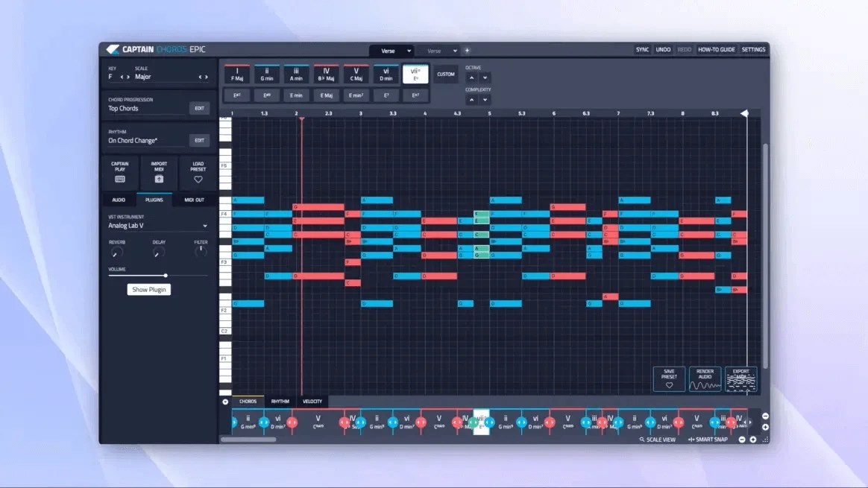Click Render Audio waveform button
Screen dimensions: 868x488
705,379
